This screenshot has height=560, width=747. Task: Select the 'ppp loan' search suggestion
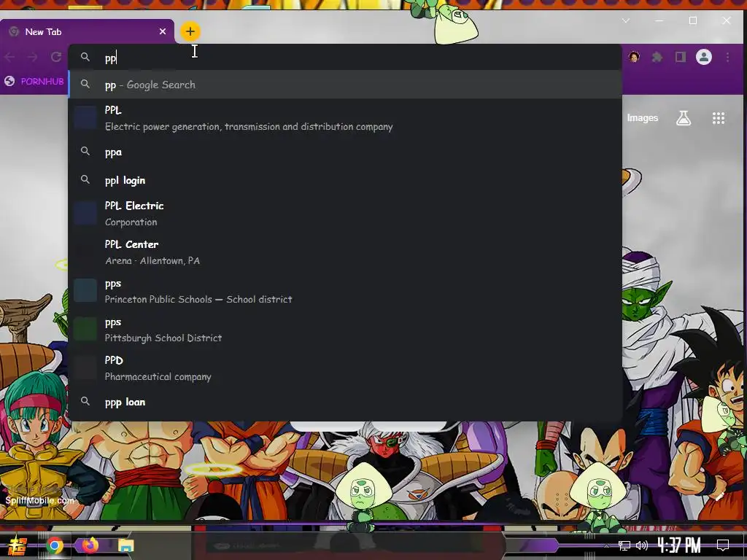[345, 402]
